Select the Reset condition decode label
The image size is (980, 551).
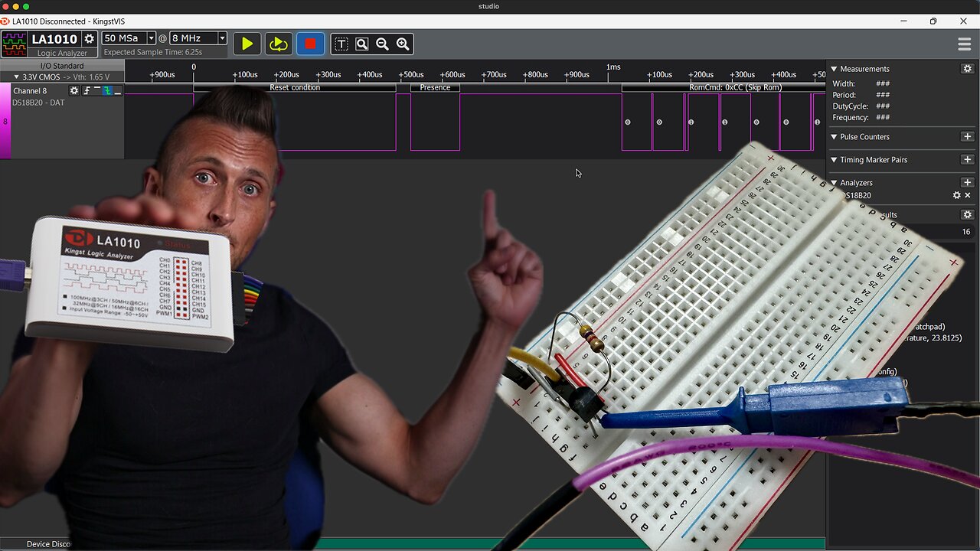[x=295, y=87]
